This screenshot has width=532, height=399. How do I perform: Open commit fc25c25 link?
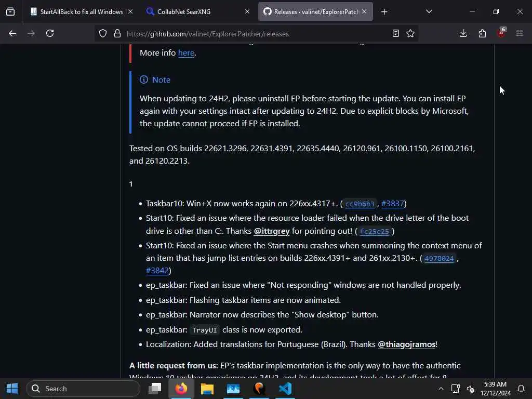click(x=374, y=231)
